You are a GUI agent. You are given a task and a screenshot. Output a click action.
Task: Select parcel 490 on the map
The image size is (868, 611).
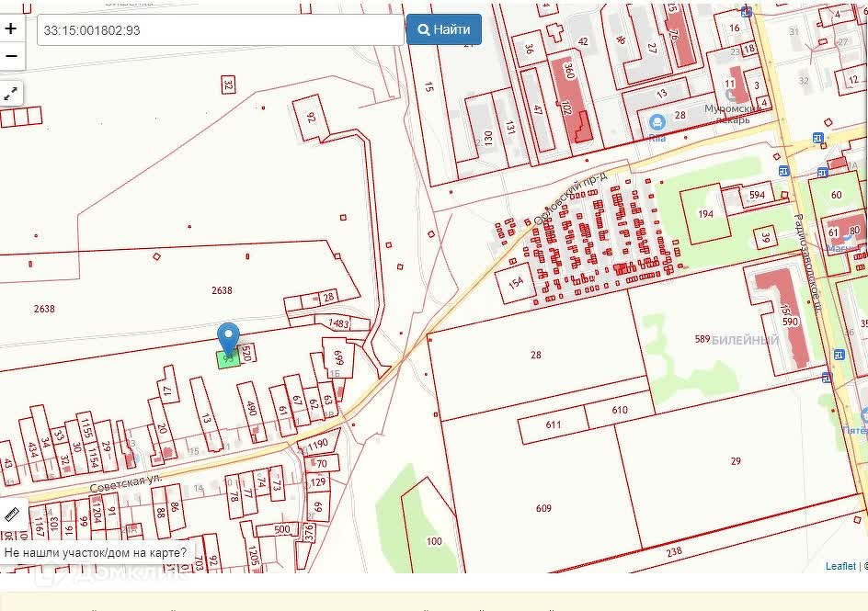251,408
